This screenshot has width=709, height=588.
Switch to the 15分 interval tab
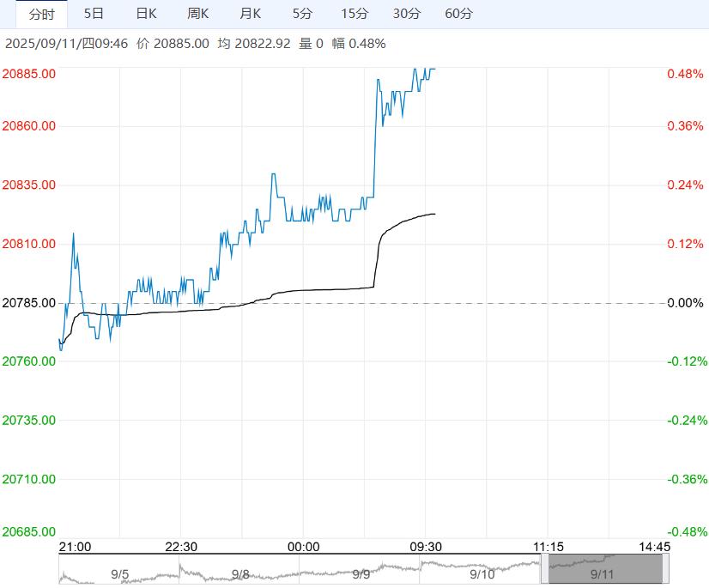[354, 14]
